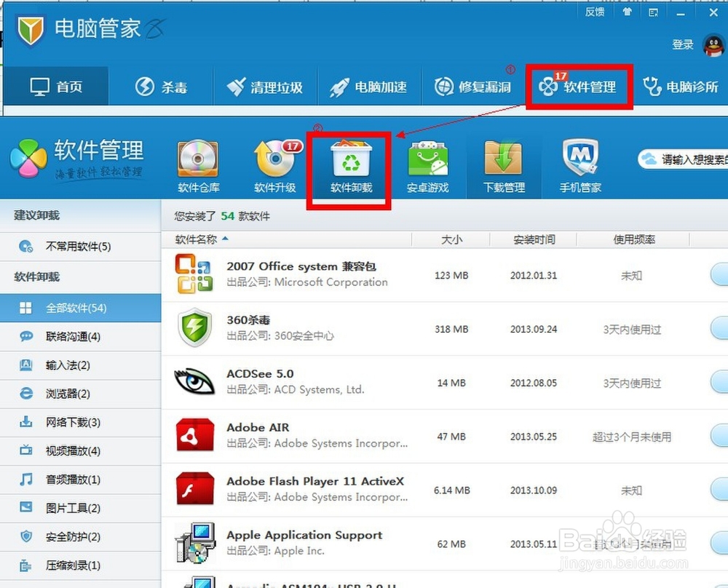Click uninstall button for 360杀毒 row
728x588 pixels.
719,329
